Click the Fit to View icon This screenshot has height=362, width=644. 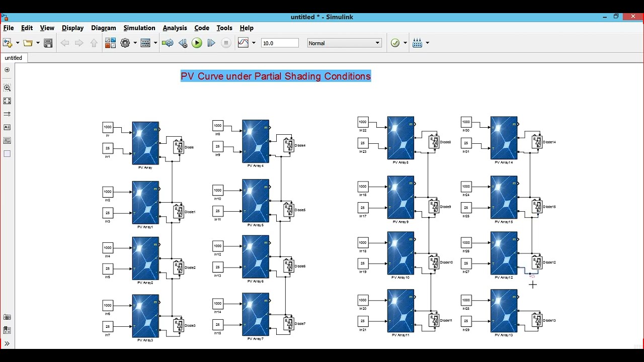[x=7, y=101]
